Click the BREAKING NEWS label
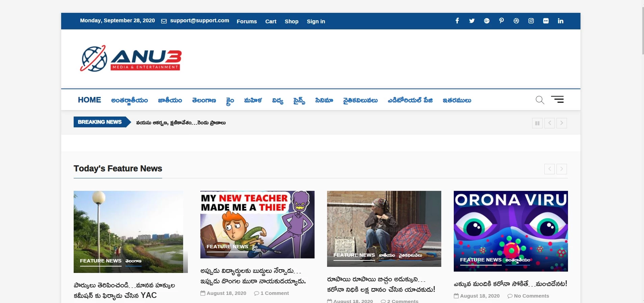This screenshot has width=644, height=303. [100, 122]
